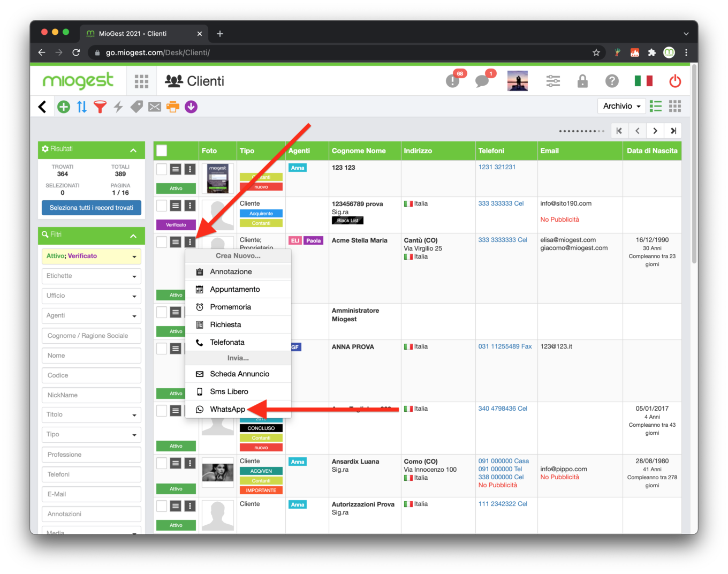
Task: Choose Annotazione from the menu
Action: (x=238, y=271)
